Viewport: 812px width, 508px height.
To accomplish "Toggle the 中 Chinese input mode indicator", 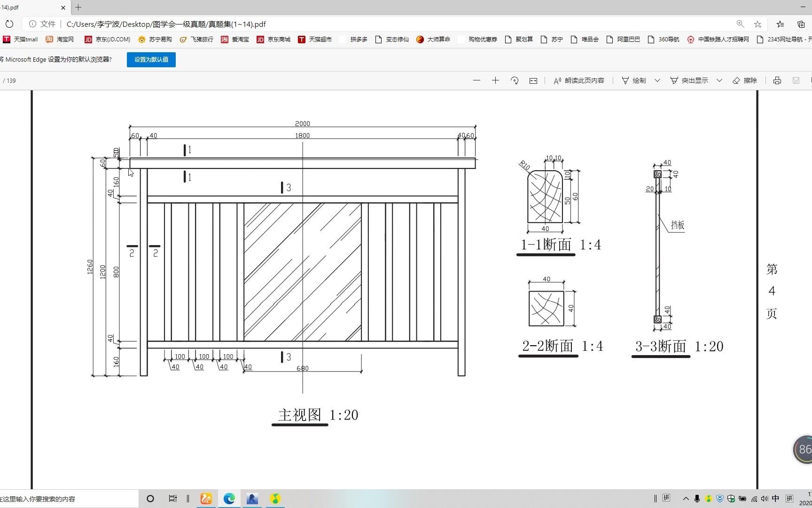I will click(x=776, y=499).
